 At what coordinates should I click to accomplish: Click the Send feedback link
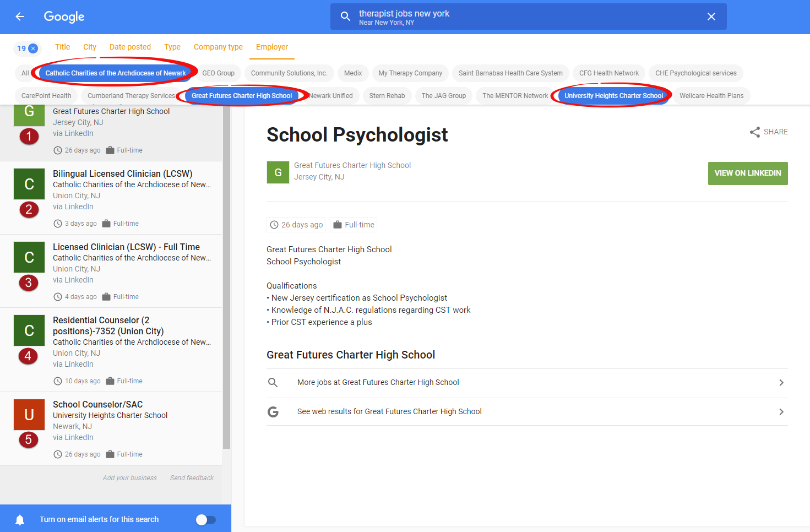(192, 478)
